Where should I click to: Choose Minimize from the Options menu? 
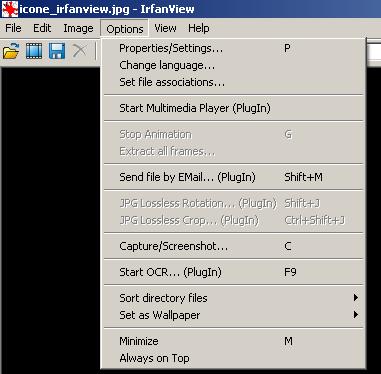(233, 341)
